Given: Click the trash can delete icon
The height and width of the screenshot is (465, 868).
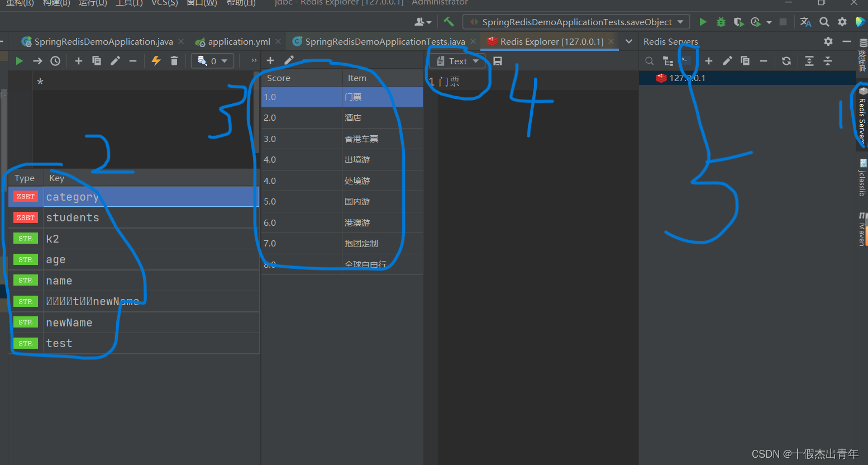Looking at the screenshot, I should point(174,61).
